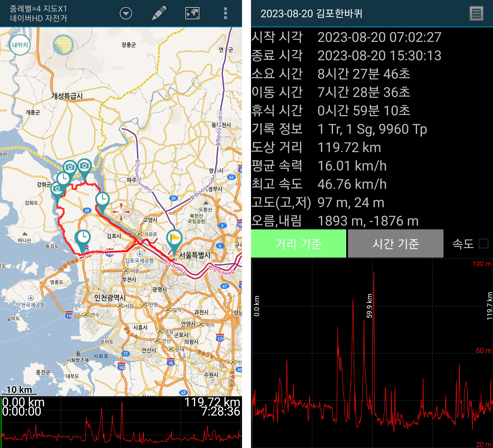Tap the pencil edit icon
Image resolution: width=493 pixels, height=448 pixels.
coord(159,13)
